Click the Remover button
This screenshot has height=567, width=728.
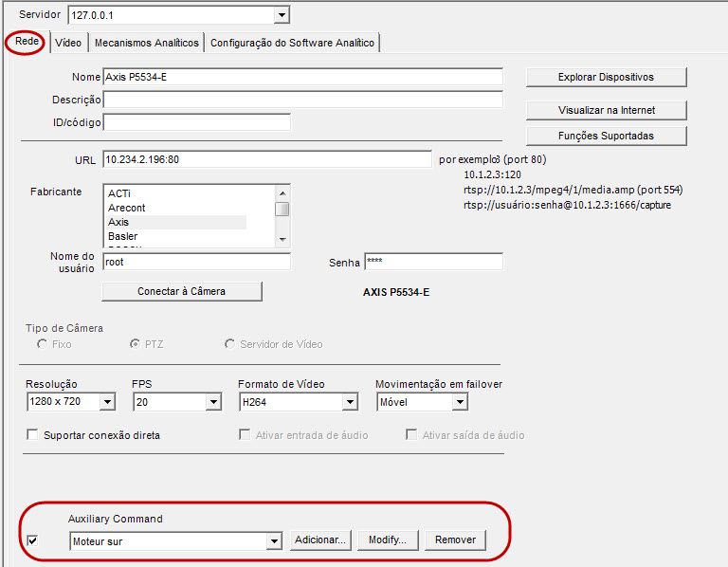tap(455, 540)
